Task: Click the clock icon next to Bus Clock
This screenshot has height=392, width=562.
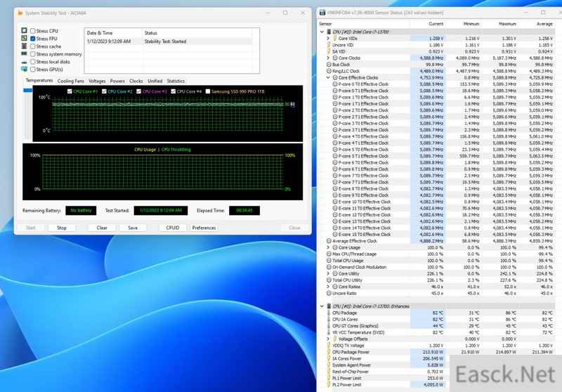Action: [329, 65]
